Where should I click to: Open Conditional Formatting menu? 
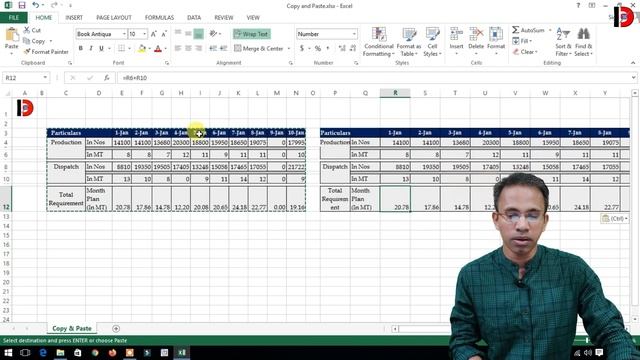click(379, 42)
